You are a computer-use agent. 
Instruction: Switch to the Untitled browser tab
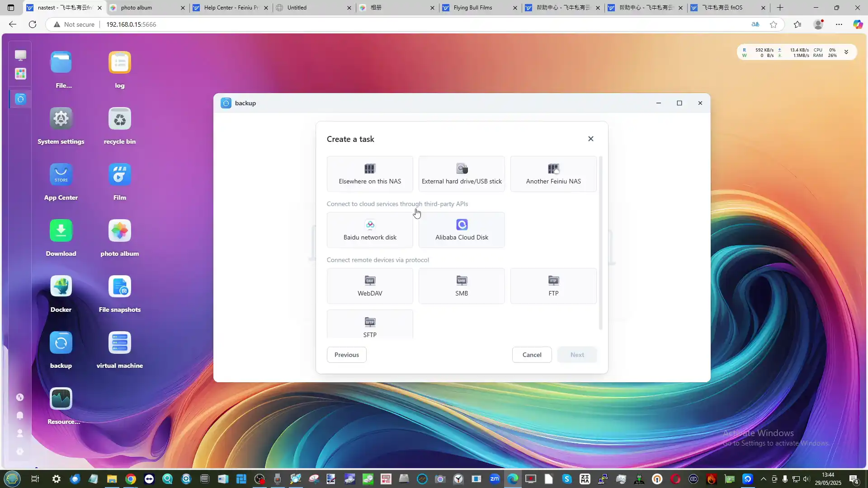point(313,8)
